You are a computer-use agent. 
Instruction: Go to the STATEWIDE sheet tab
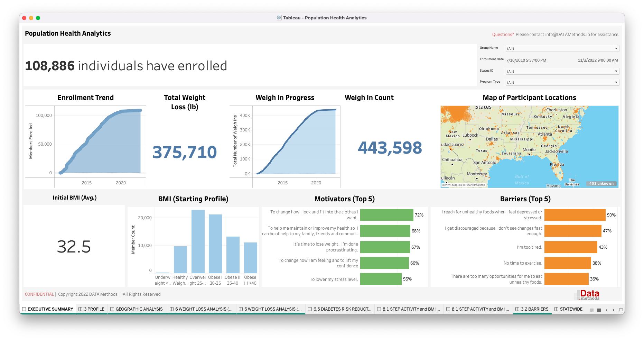(x=568, y=309)
